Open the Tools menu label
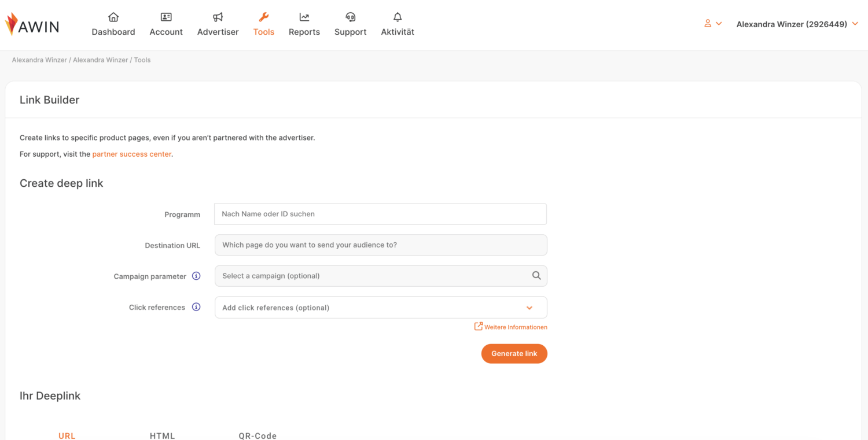Image resolution: width=868 pixels, height=440 pixels. (x=264, y=32)
